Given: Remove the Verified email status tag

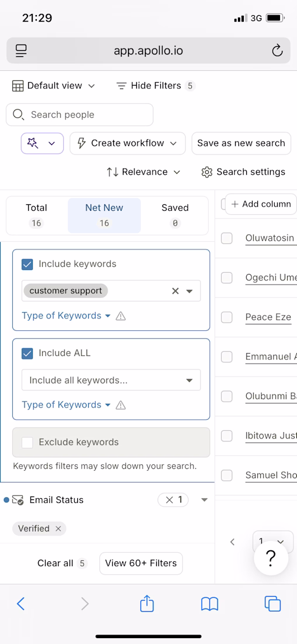Looking at the screenshot, I should coord(58,529).
